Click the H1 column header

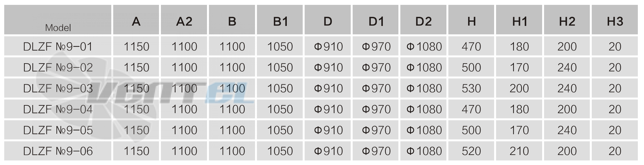(519, 20)
